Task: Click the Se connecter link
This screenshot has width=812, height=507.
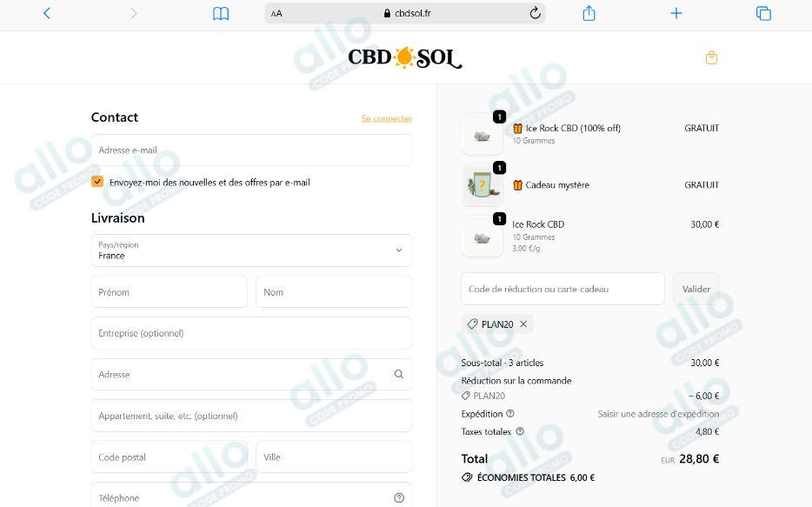Action: 386,118
